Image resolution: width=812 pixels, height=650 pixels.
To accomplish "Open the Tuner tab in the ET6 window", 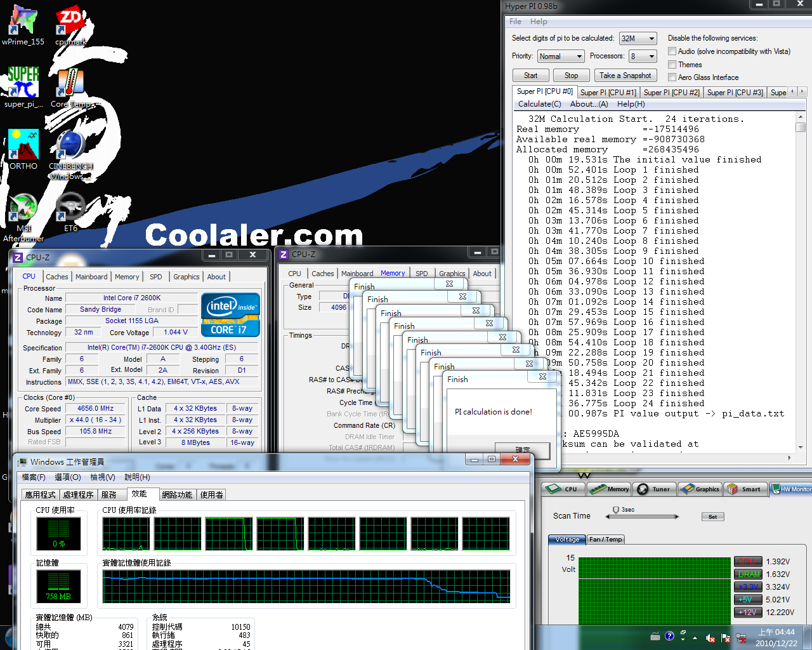I will [654, 489].
